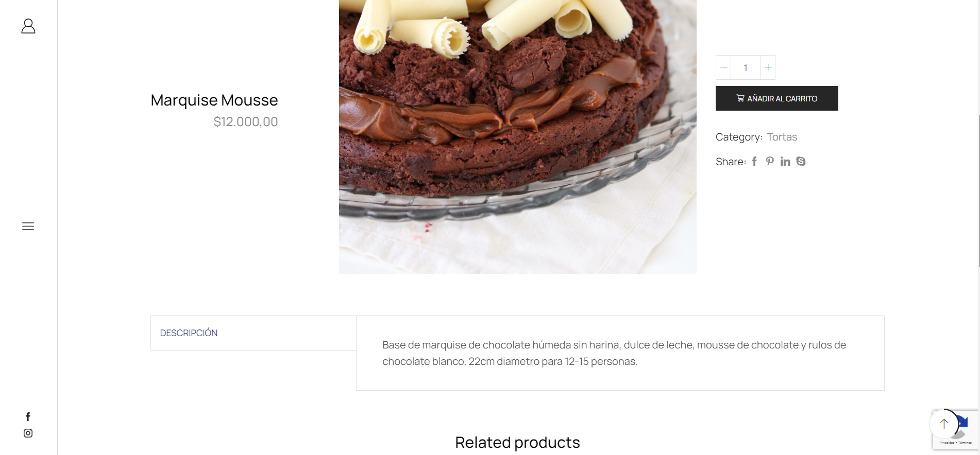
Task: Click the cart icon on the add button
Action: coord(740,98)
